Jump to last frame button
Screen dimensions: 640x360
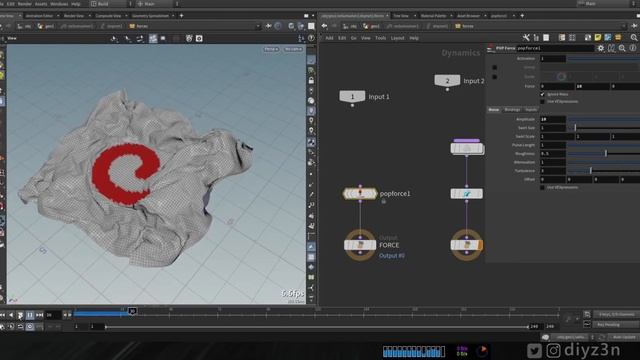pyautogui.click(x=39, y=315)
